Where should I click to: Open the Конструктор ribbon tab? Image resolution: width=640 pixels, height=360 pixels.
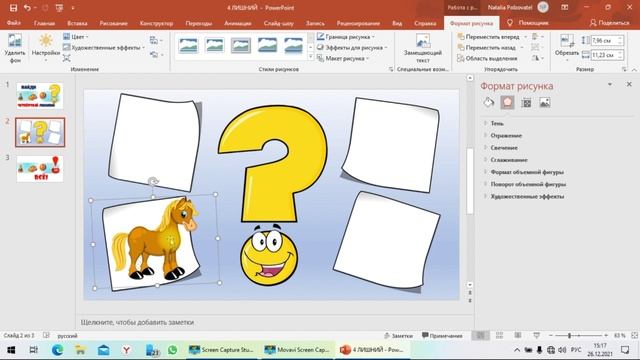[156, 23]
